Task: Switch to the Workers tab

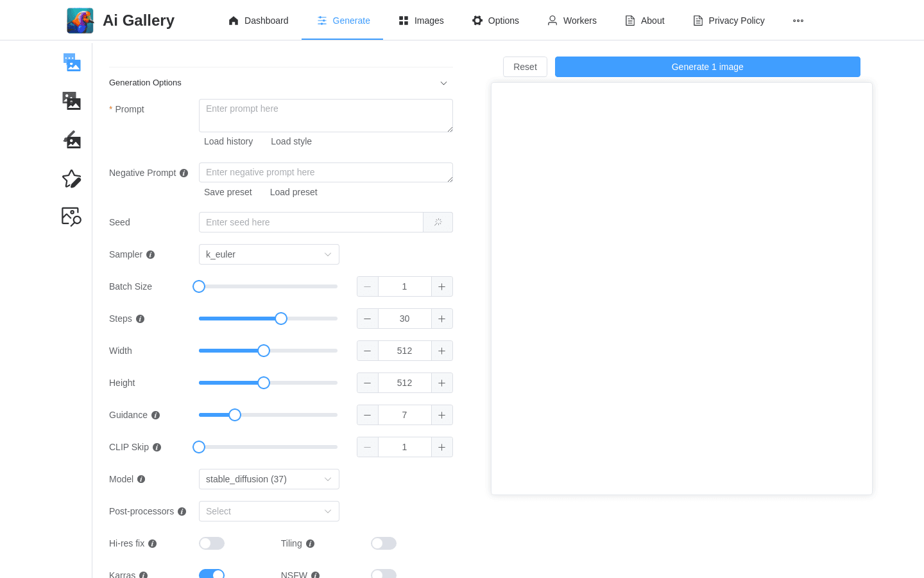Action: [572, 21]
